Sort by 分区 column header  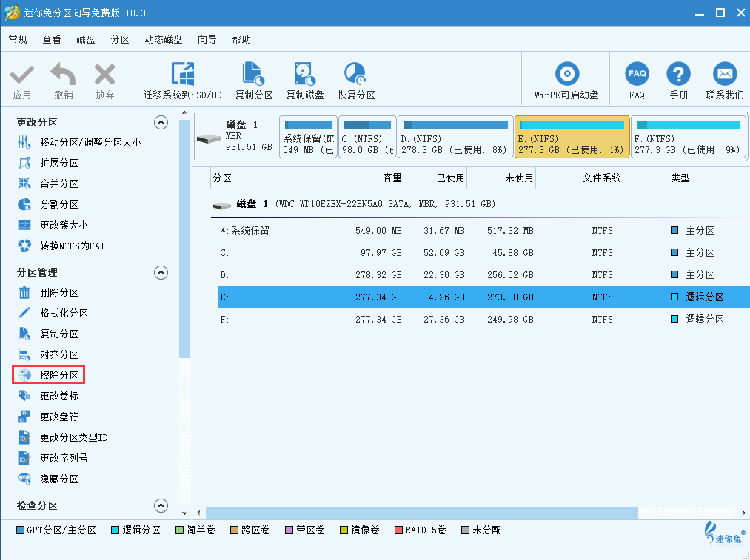coord(272,178)
